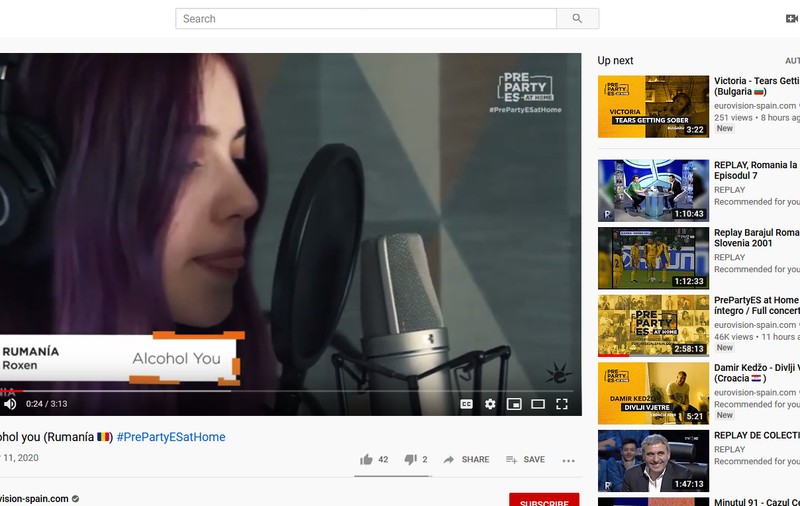Dislike the video with thumbs down
Screen dimensions: 800x506
click(x=410, y=460)
